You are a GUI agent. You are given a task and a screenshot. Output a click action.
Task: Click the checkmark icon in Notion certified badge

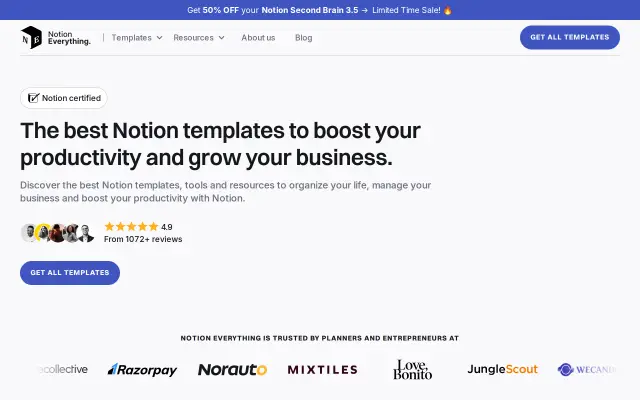33,98
